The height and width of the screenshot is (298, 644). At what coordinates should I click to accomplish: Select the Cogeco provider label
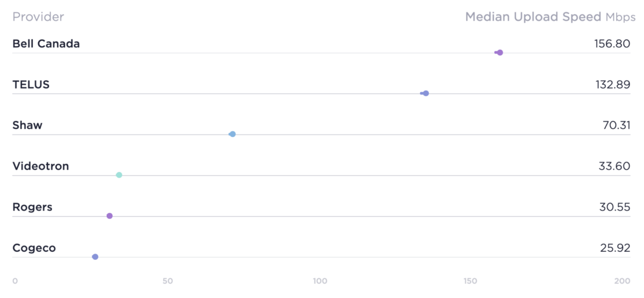coord(34,248)
